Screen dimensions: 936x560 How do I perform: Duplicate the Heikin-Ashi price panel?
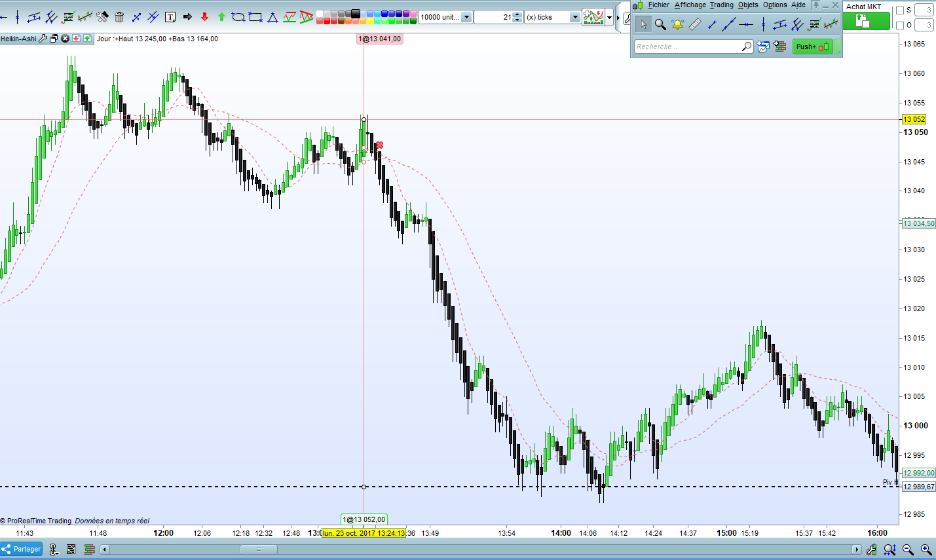[54, 39]
